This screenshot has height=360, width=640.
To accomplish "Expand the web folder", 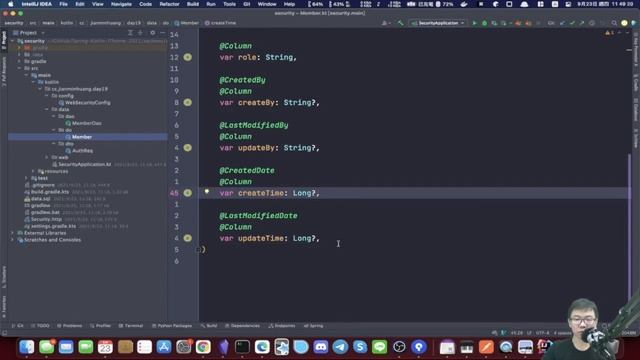I will coord(47,157).
